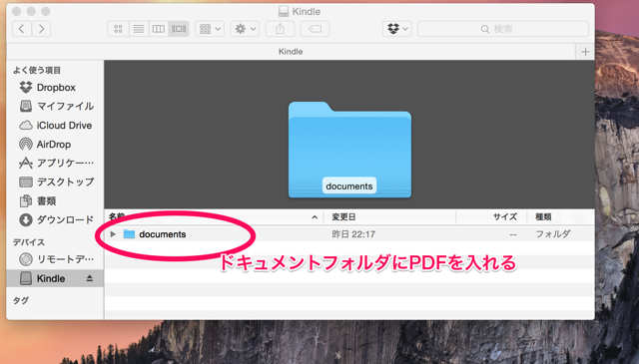Select the documents folder in Cover Flow

[349, 150]
